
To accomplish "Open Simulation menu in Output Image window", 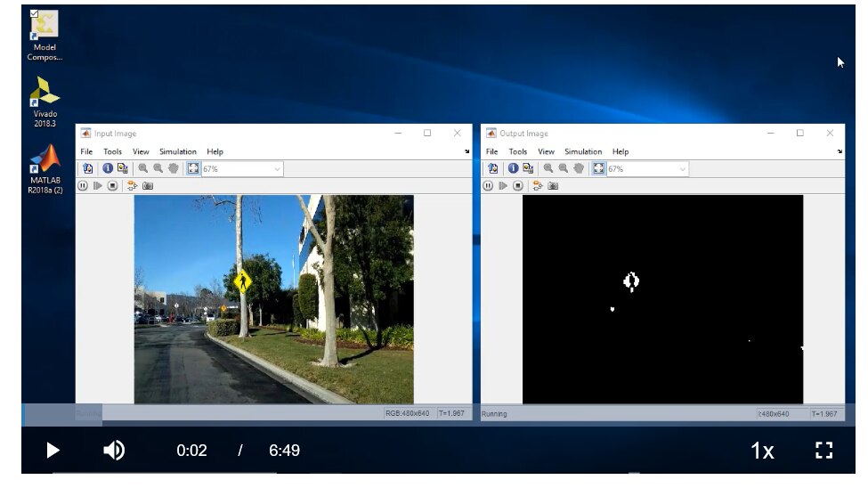I will tap(583, 151).
